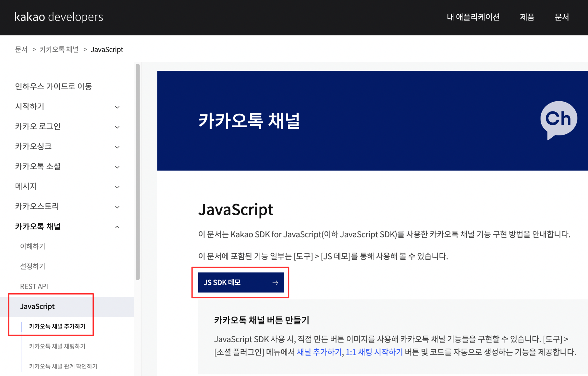Expand the 카카오톡 소셜 section chevron
The width and height of the screenshot is (588, 376).
tap(117, 167)
